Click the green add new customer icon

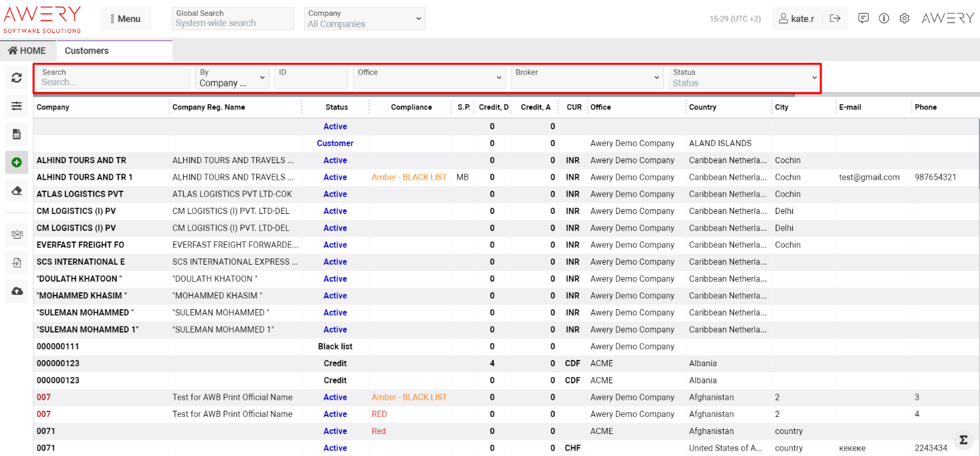tap(16, 163)
